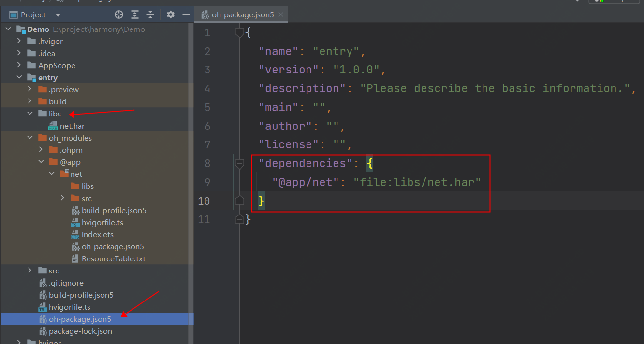Viewport: 644px width, 344px height.
Task: Close the oh-package.json5 editor tab
Action: click(281, 14)
